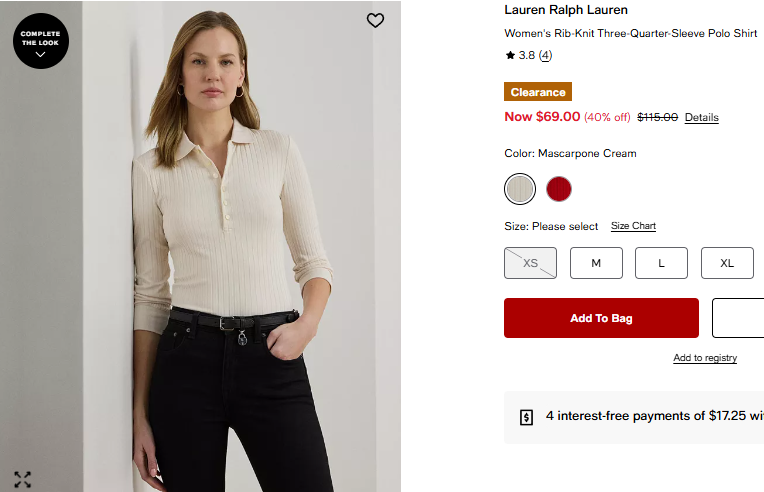Open the review count next to the rating

(545, 56)
